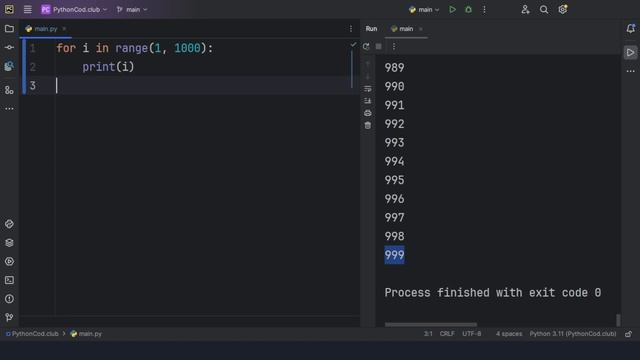Jump up the stack trace arrow
The image size is (640, 360).
[368, 64]
